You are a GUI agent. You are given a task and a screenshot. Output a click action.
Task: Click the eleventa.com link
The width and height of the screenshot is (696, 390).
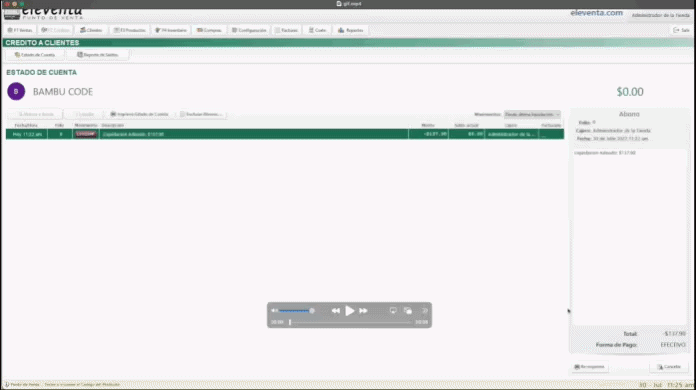[596, 13]
